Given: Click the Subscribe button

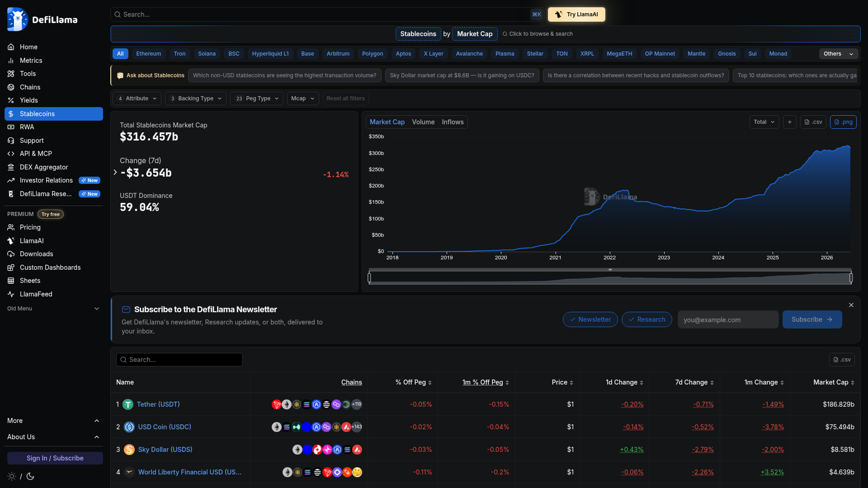Looking at the screenshot, I should [812, 319].
